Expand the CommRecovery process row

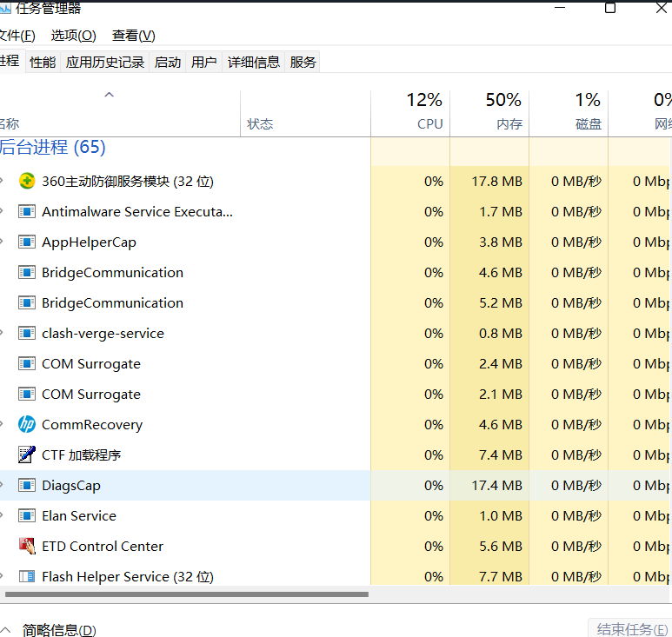(x=2, y=424)
